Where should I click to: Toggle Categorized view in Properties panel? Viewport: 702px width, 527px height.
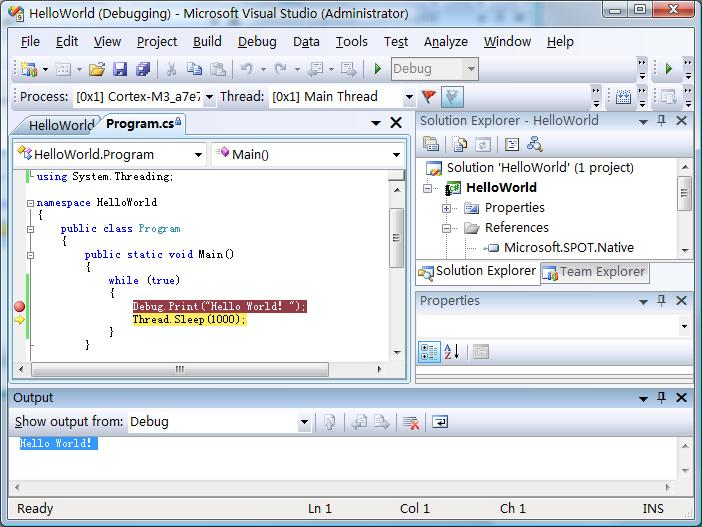pyautogui.click(x=429, y=352)
